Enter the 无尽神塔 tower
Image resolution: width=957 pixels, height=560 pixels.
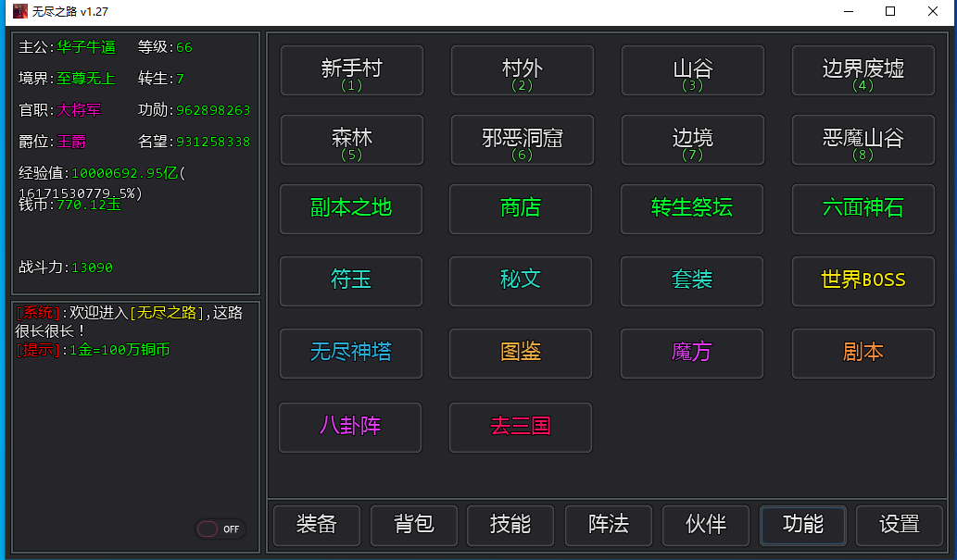[351, 353]
